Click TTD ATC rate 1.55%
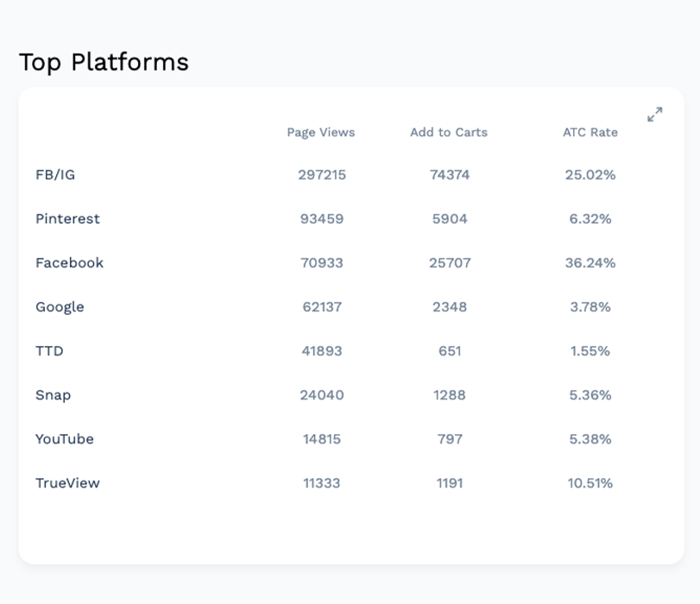Screen dimensions: 700x604 590,351
